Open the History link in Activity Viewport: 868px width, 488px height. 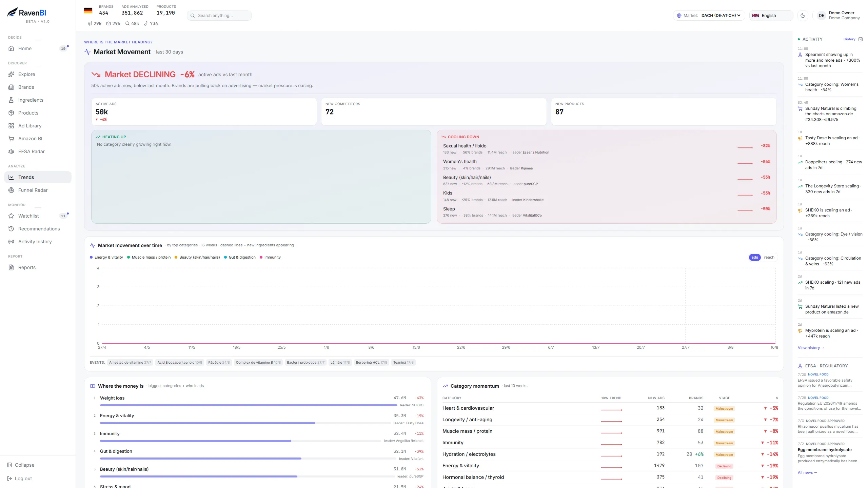pos(849,39)
